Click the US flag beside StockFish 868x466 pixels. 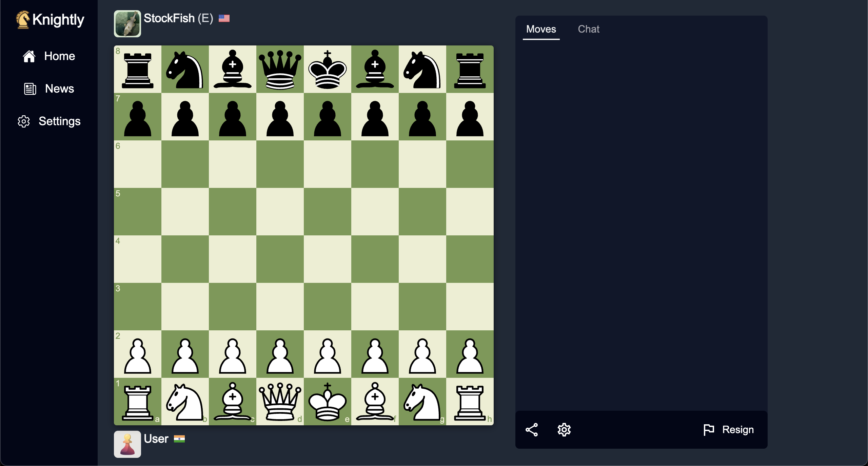pos(224,18)
